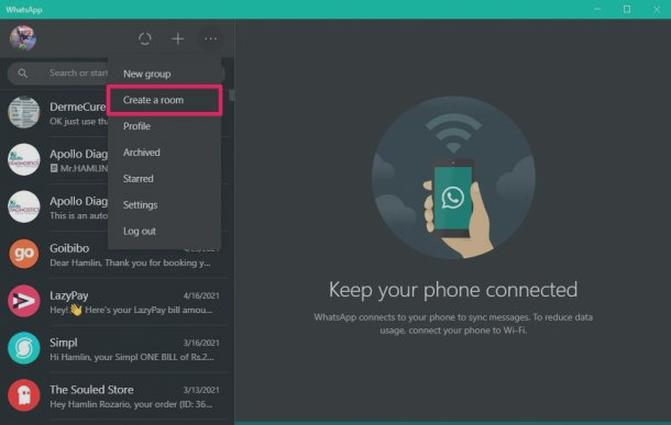Open the Goibibo chat
The width and height of the screenshot is (671, 425).
[117, 255]
